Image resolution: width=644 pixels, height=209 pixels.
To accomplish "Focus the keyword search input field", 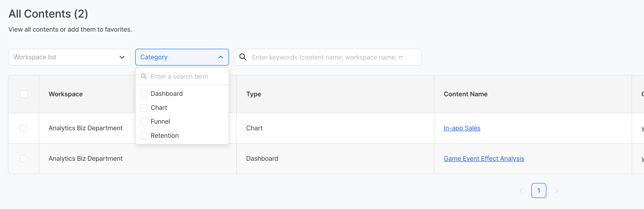I will point(327,57).
